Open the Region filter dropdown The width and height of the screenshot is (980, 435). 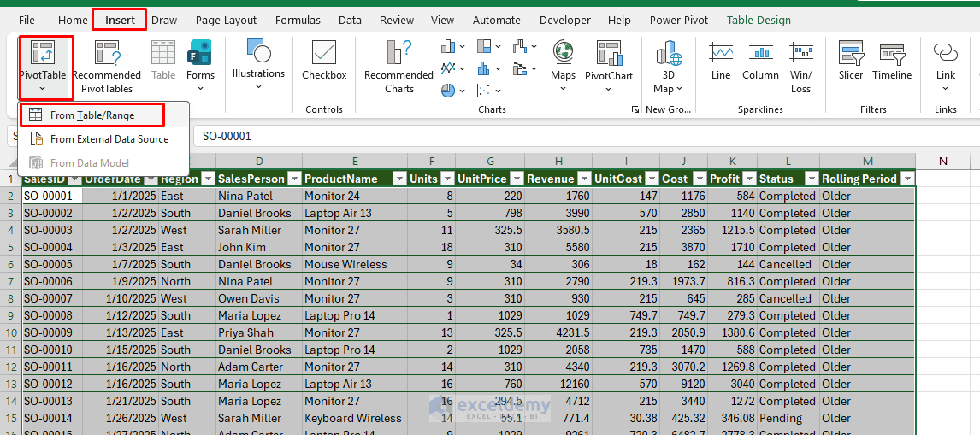pos(208,179)
